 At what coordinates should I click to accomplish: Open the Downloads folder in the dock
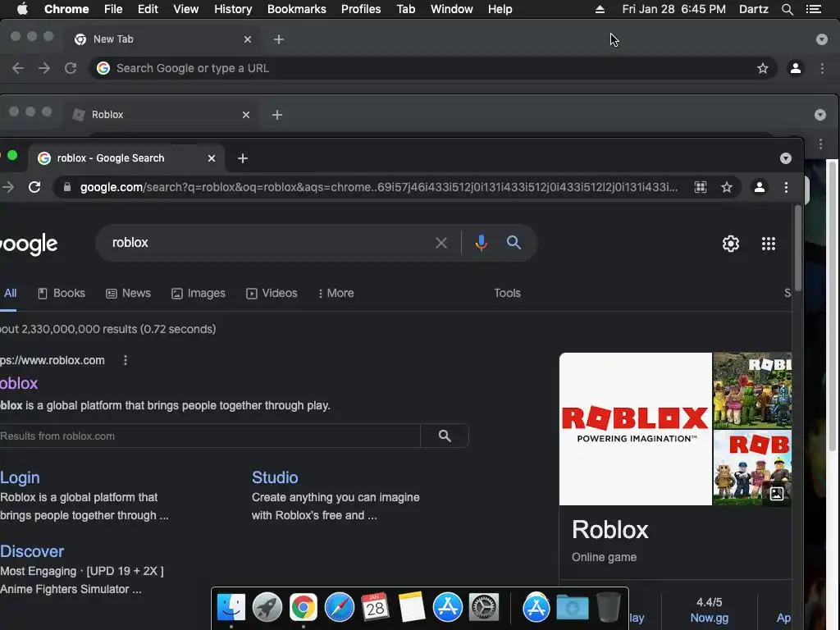point(572,608)
